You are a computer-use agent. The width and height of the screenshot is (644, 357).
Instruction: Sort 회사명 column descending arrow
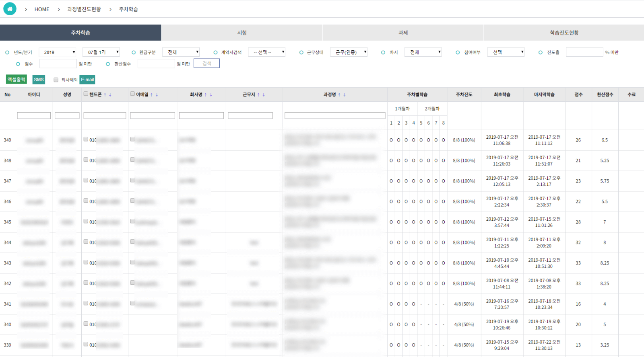(211, 95)
